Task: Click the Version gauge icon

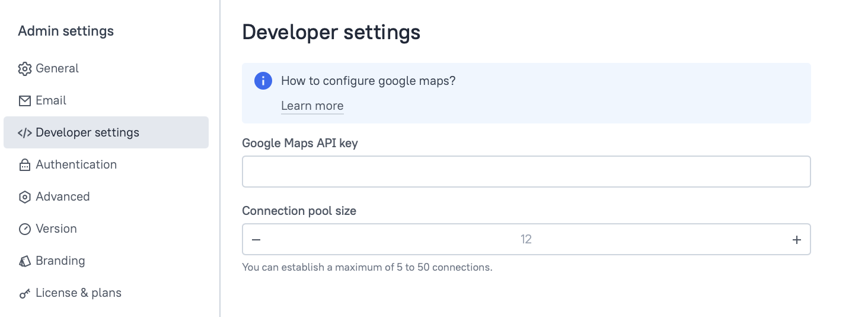Action: click(x=24, y=229)
